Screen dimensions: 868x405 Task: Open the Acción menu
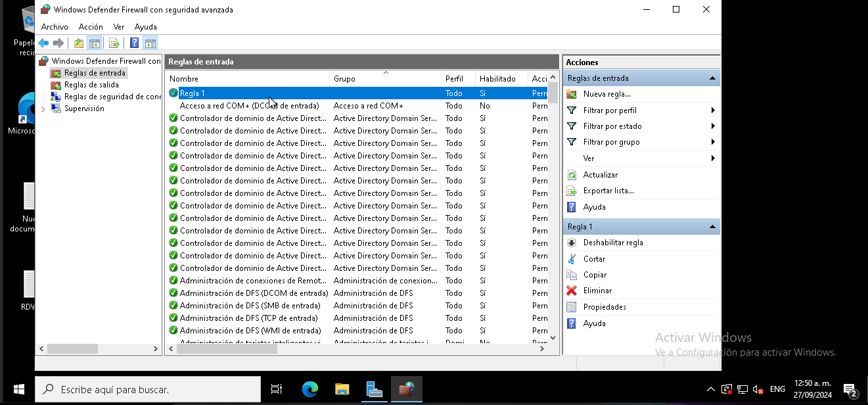click(x=91, y=27)
